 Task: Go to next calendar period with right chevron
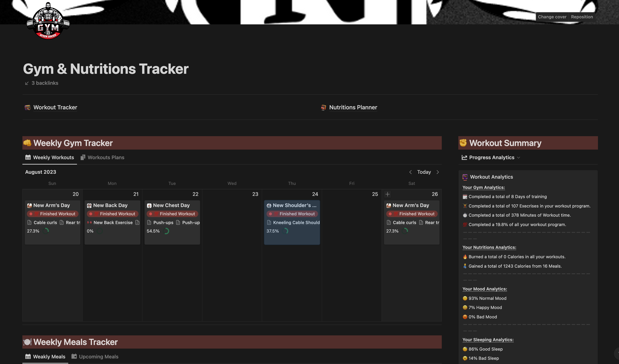click(x=438, y=172)
